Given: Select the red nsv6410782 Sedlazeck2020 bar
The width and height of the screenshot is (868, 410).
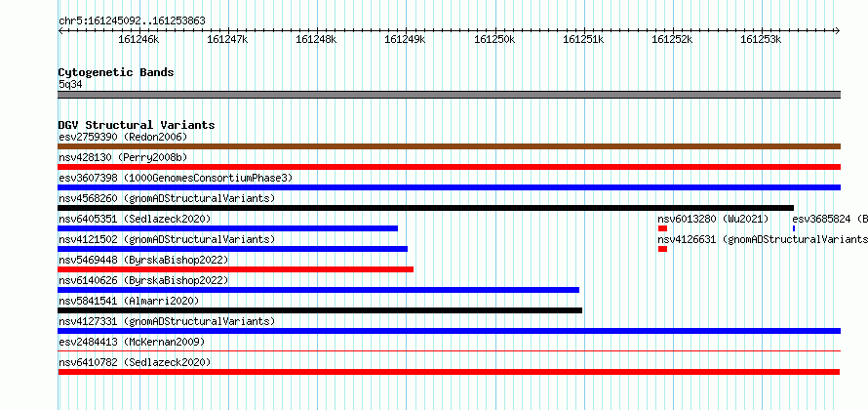Looking at the screenshot, I should point(449,372).
